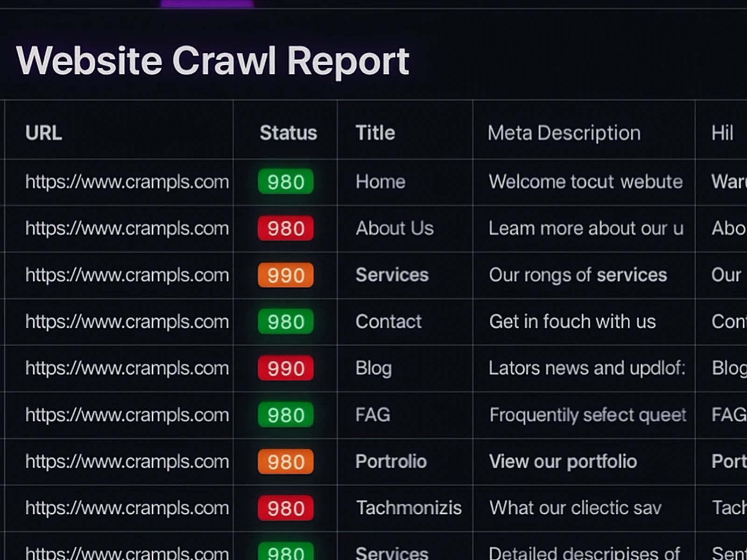747x560 pixels.
Task: Click 'Lators news and updlof:' meta description
Action: 587,368
